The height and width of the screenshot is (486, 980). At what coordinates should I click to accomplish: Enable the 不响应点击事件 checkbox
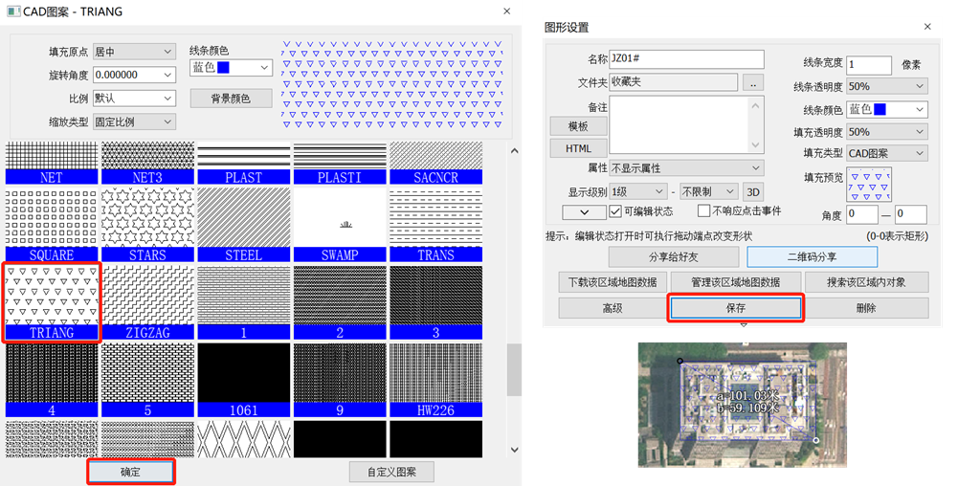click(x=703, y=211)
